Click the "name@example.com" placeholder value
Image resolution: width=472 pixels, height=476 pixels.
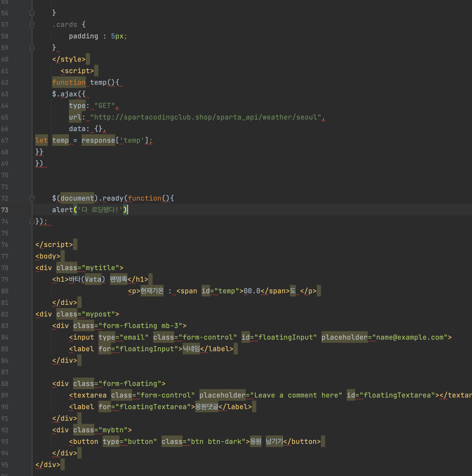tap(410, 337)
